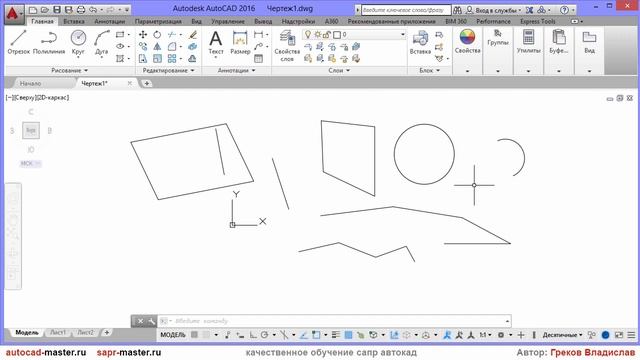Image resolution: width=640 pixels, height=360 pixels.
Task: Open the AutoCAD application menu button
Action: pyautogui.click(x=13, y=13)
